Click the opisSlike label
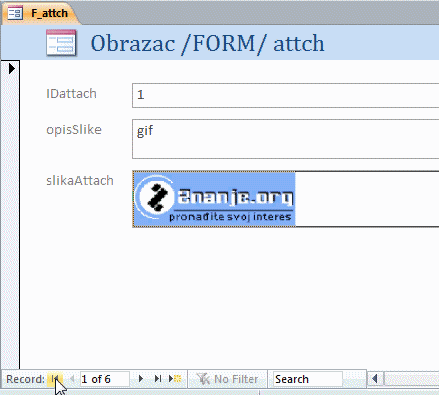Screen dimensions: 439x395 click(74, 129)
